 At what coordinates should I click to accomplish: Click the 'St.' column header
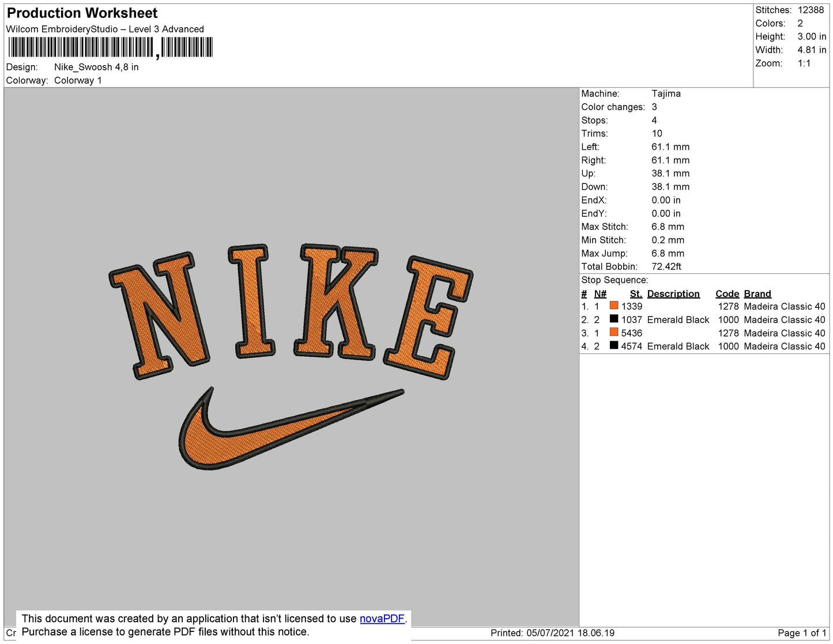[x=636, y=293]
